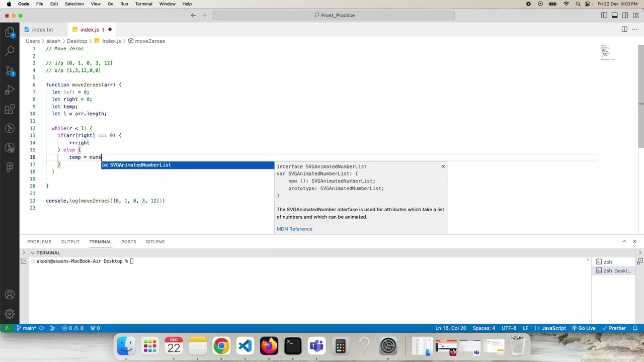This screenshot has height=362, width=644.
Task: Open the GitLens view in activity bar
Action: (x=10, y=129)
